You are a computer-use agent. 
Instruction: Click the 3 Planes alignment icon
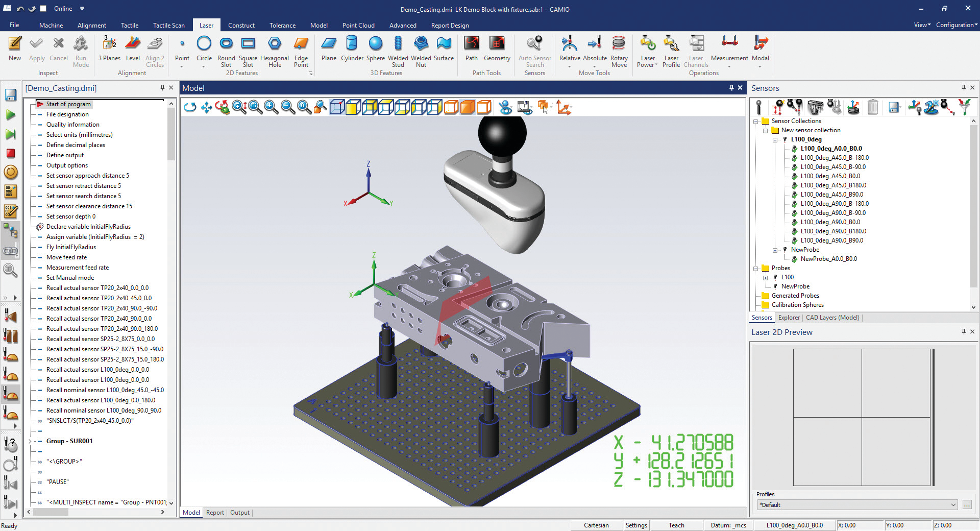[x=109, y=49]
